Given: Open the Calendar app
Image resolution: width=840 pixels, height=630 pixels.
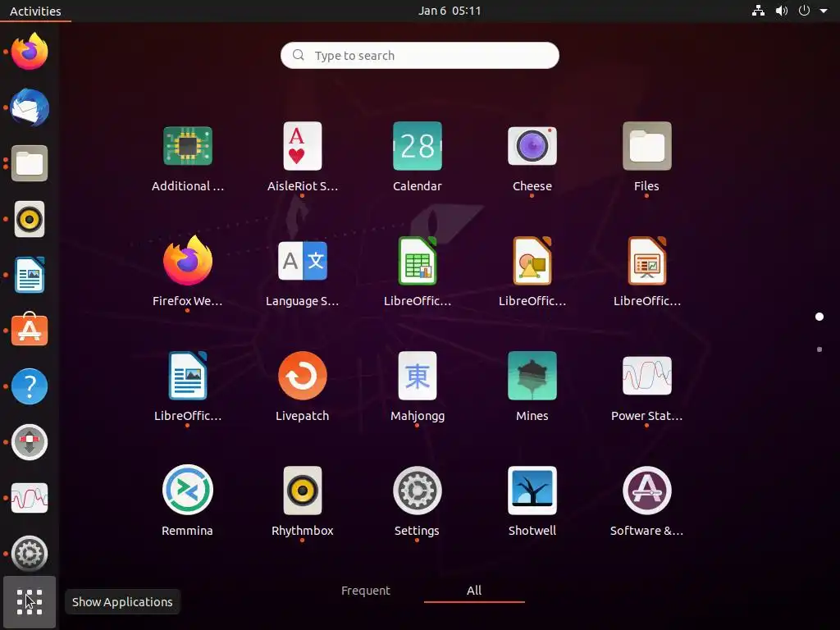Looking at the screenshot, I should (418, 146).
